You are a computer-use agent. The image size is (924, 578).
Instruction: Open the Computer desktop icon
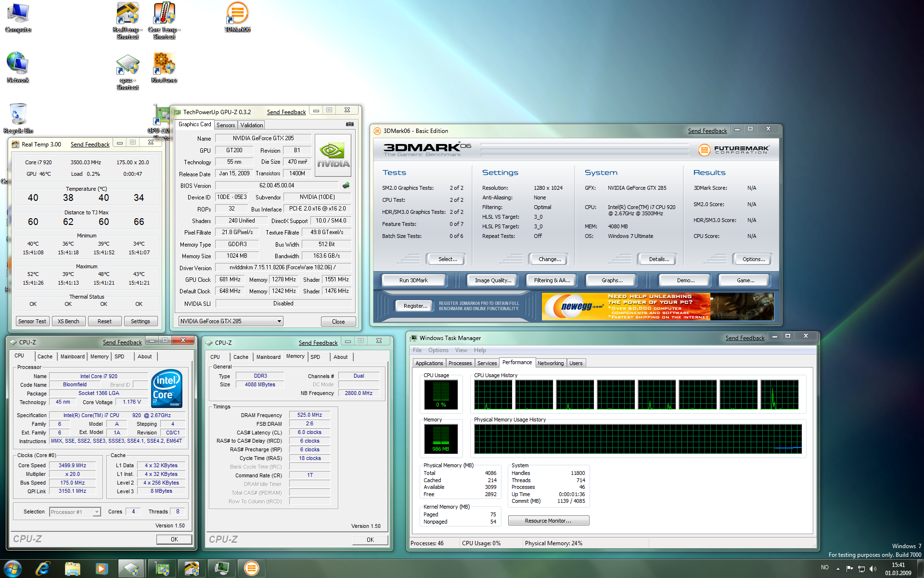[18, 18]
